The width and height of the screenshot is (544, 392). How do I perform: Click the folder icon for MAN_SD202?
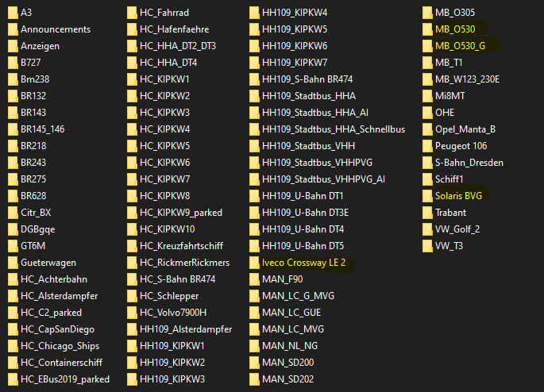[x=253, y=379]
